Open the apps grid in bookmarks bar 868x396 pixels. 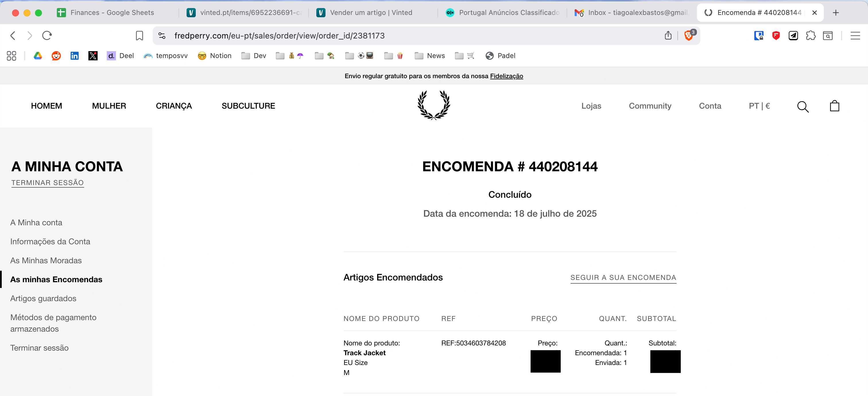pos(11,56)
